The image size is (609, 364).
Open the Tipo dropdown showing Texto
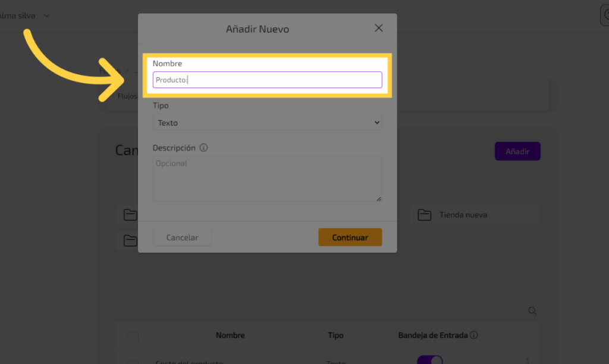coord(267,123)
